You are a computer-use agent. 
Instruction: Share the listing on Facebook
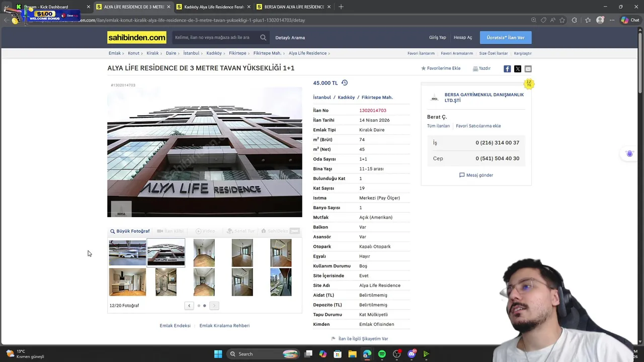click(x=507, y=69)
